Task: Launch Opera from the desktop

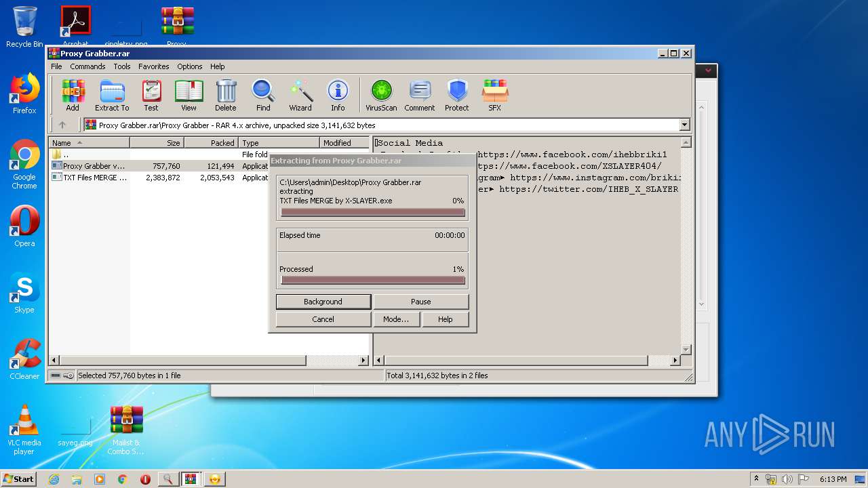Action: 24,226
